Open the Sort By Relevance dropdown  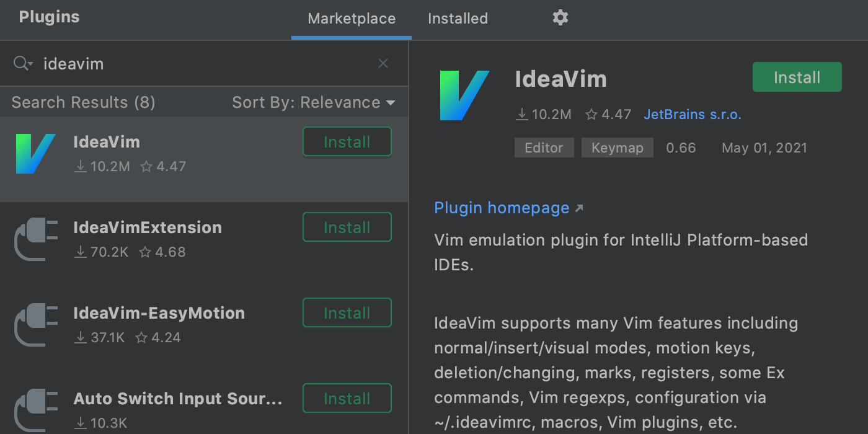point(314,102)
